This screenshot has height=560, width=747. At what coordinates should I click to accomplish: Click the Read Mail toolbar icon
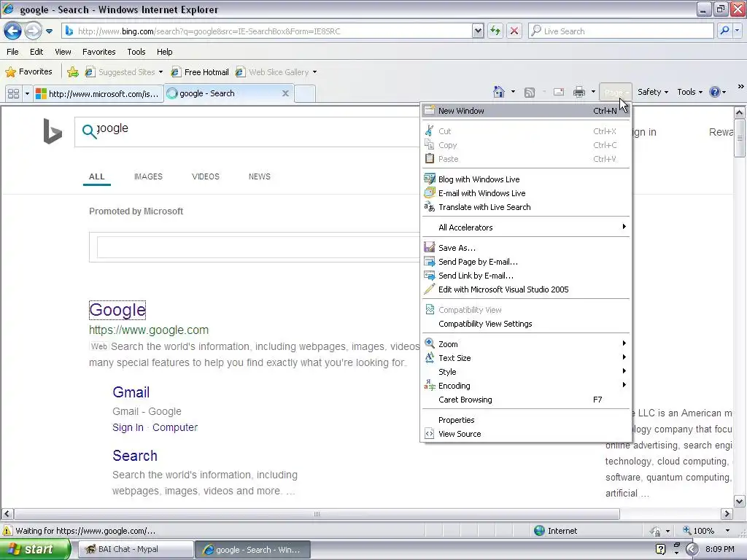(559, 92)
